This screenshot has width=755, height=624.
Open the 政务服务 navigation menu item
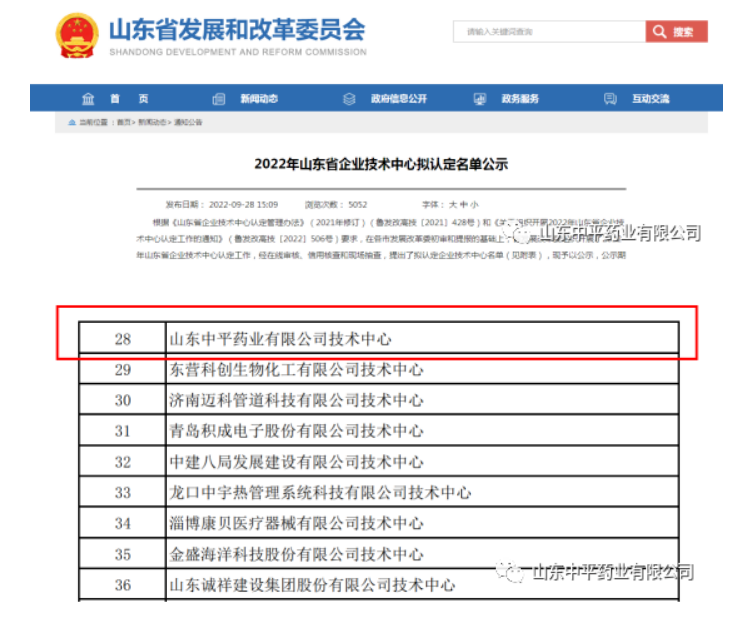(x=520, y=99)
